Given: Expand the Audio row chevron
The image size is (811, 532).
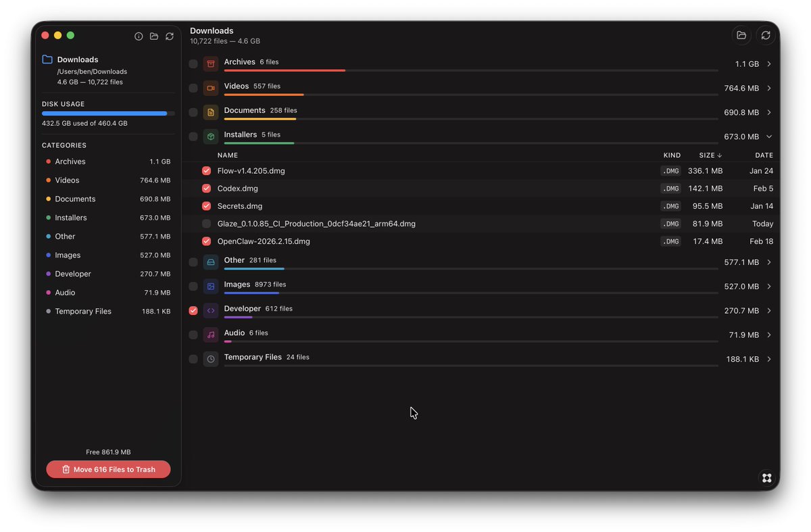Looking at the screenshot, I should (x=769, y=335).
